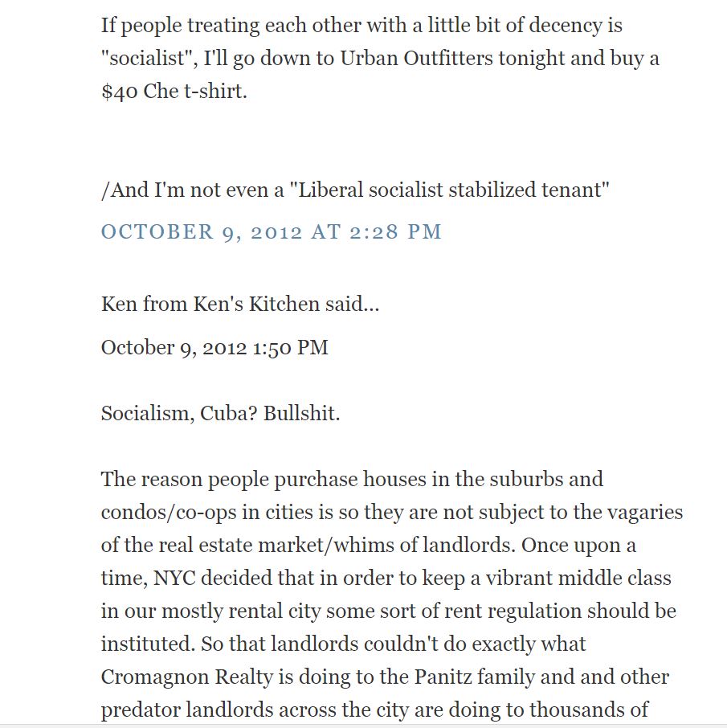
Task: Click the "Ken from Ken's Kitchen said..." line
Action: click(x=240, y=305)
